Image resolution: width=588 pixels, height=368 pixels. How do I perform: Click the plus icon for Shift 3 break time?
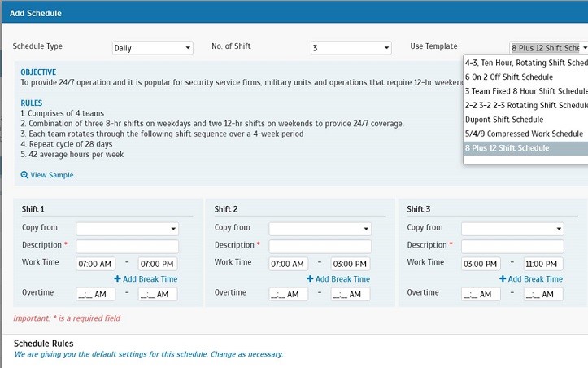[x=503, y=278]
